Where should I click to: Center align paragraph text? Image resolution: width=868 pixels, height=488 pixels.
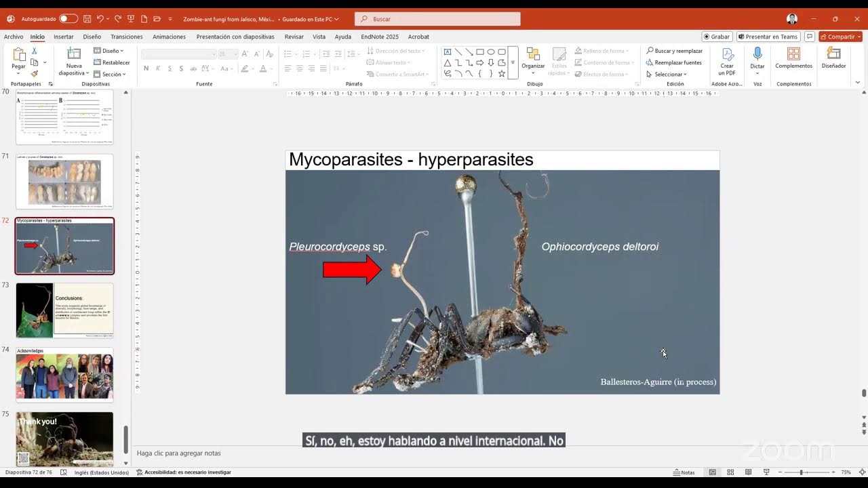point(299,68)
